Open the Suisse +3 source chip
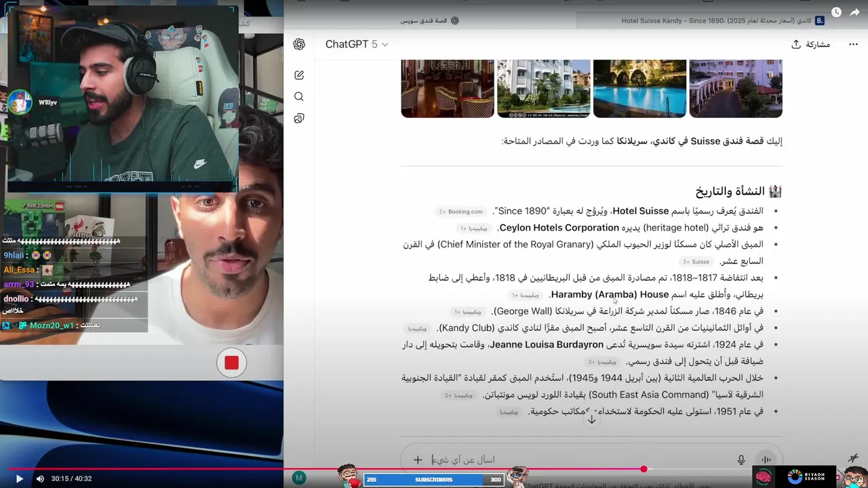The width and height of the screenshot is (868, 488). [696, 262]
